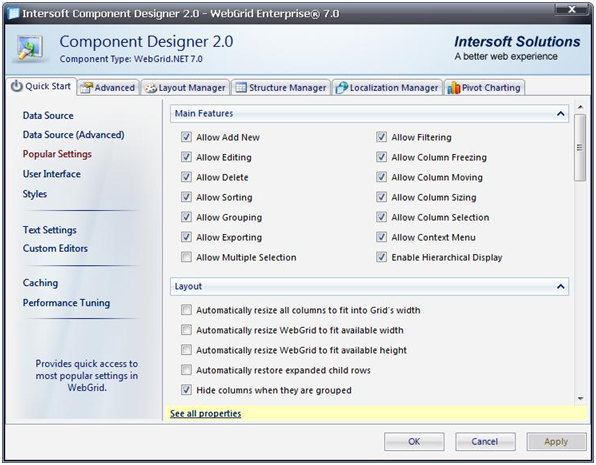Screen dimensions: 596x465
Task: Enable Allow Multiple Selection
Action: (x=186, y=257)
